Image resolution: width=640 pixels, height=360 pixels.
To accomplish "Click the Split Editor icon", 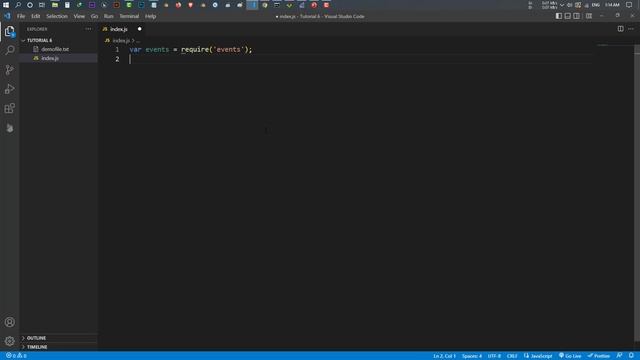I will tap(620, 29).
